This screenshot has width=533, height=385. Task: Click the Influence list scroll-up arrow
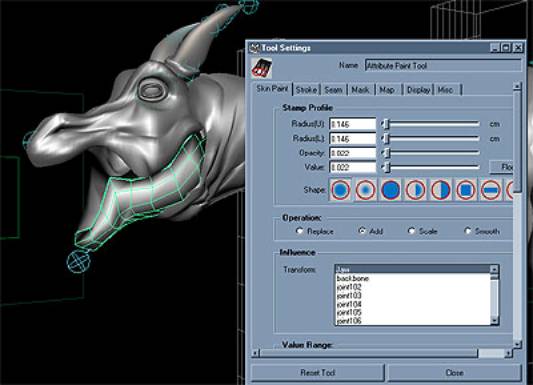495,269
